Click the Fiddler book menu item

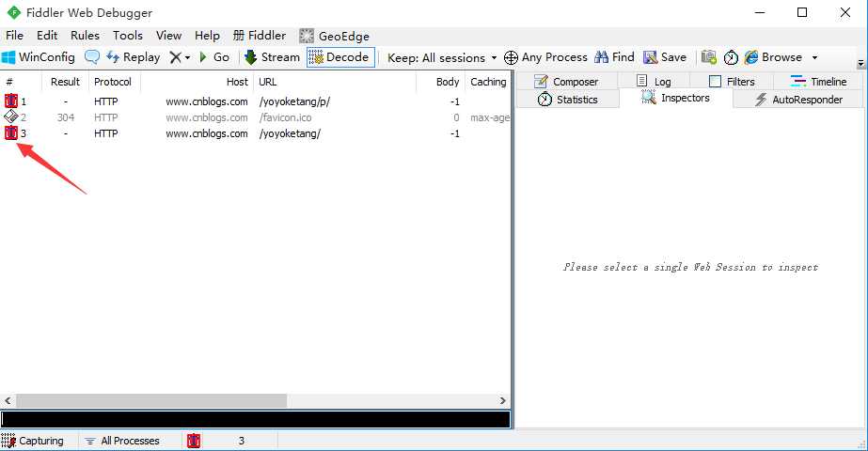point(259,36)
